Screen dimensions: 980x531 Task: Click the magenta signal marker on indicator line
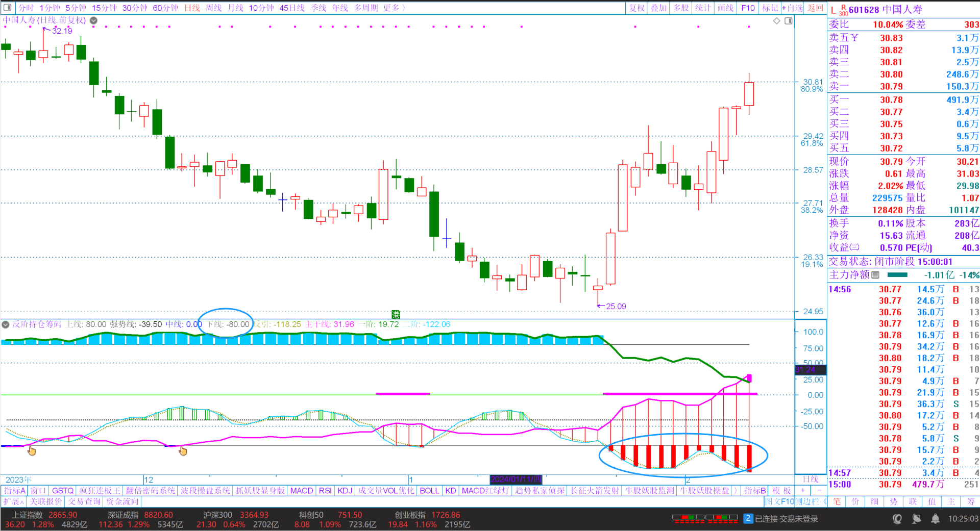point(749,378)
